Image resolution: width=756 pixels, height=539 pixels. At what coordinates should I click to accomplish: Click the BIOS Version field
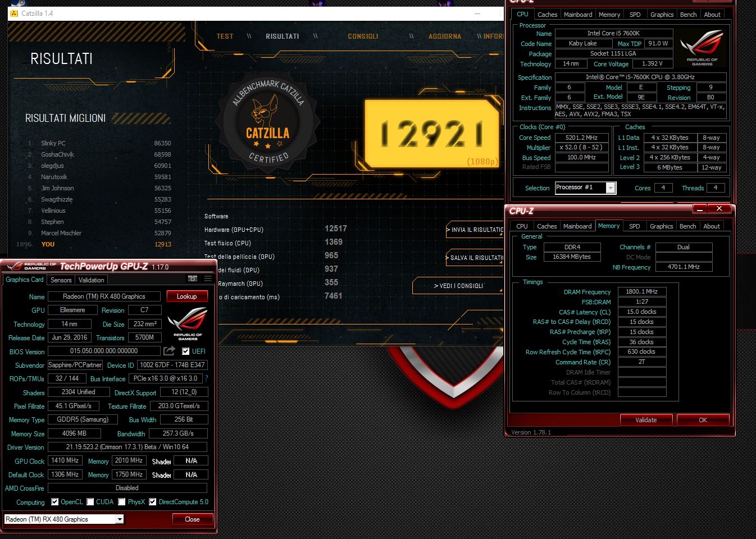pos(104,351)
